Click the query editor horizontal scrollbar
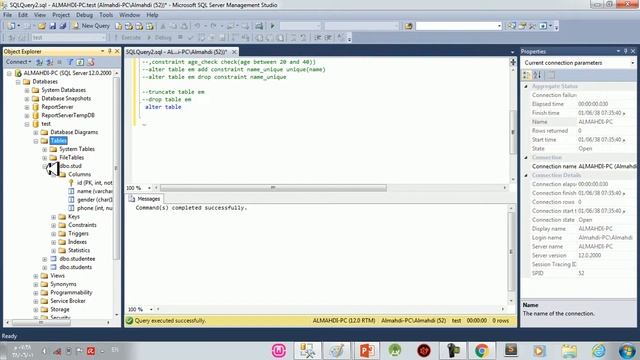This screenshot has height=360, width=640. click(x=273, y=188)
